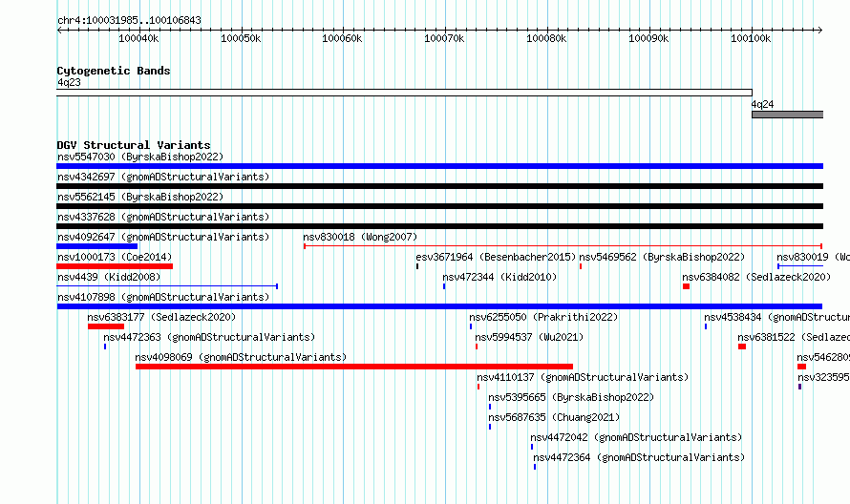Select the red nsv6383177 variant bar
Screen dimensions: 850x504
[x=106, y=326]
